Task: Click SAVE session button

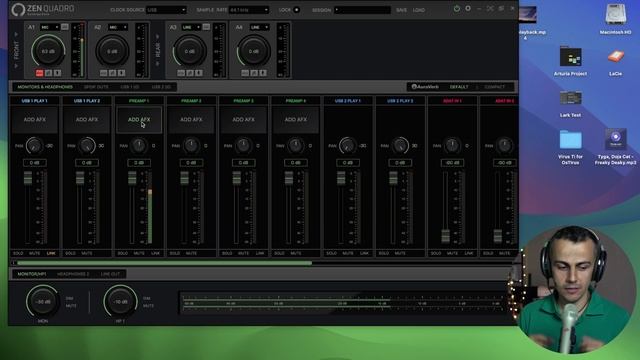Action: pos(401,10)
